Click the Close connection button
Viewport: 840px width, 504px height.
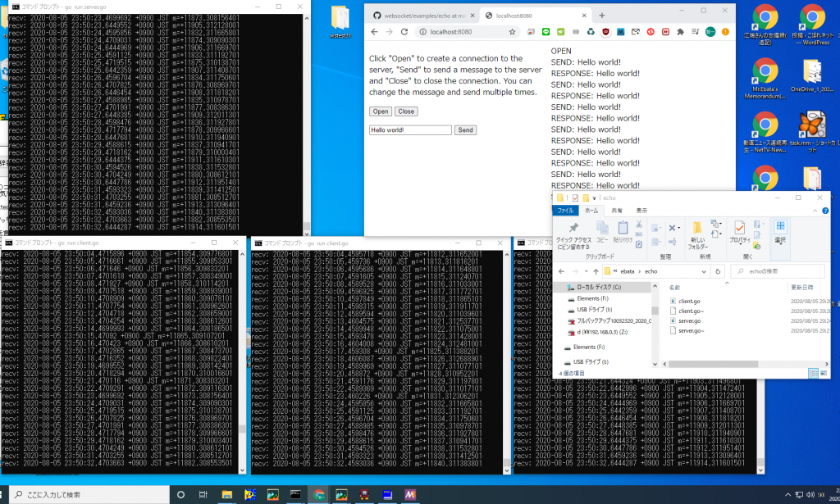(406, 111)
